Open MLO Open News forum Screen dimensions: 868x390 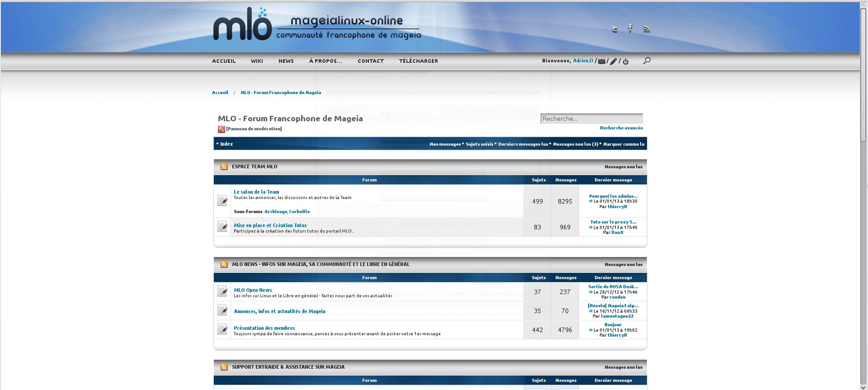[x=253, y=290]
